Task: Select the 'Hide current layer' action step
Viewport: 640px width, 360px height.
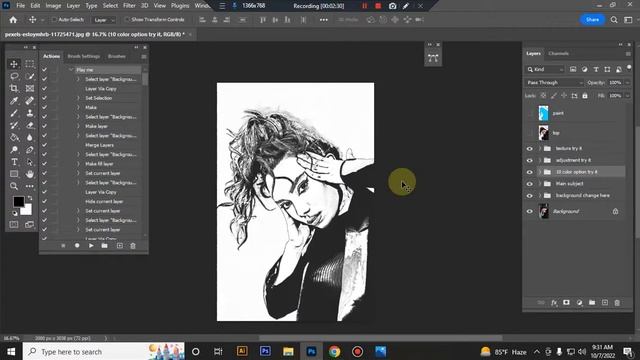Action: pyautogui.click(x=104, y=202)
